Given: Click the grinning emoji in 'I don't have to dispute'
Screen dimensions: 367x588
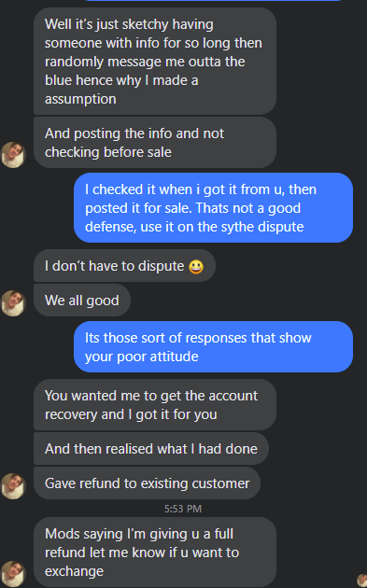Looking at the screenshot, I should [x=196, y=267].
